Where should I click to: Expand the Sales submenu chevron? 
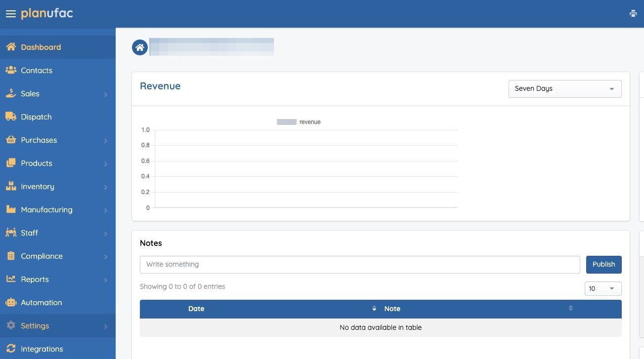point(106,94)
